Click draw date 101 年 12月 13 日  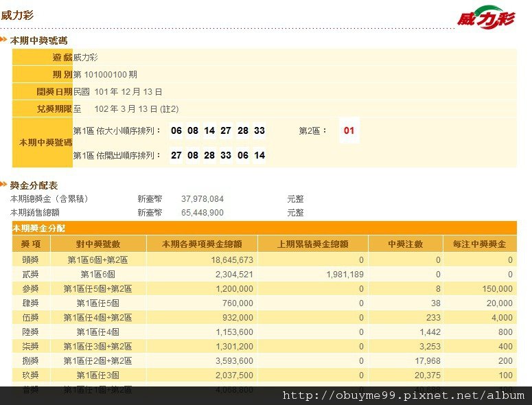pos(128,91)
